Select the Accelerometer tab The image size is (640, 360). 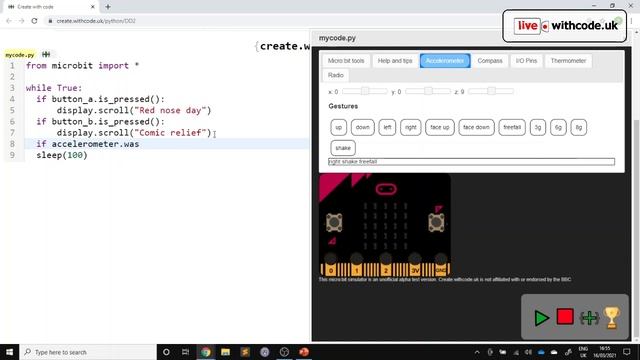pos(445,61)
